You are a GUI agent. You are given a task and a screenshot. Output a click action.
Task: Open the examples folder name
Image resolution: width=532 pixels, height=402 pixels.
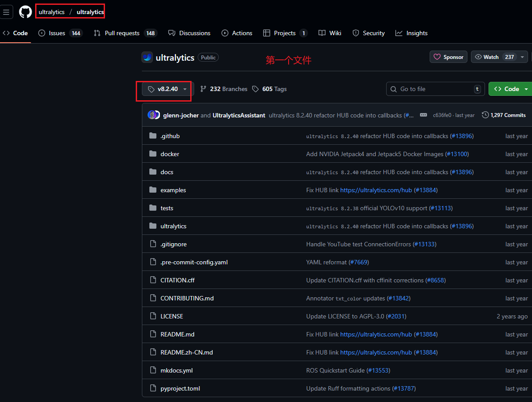[173, 190]
